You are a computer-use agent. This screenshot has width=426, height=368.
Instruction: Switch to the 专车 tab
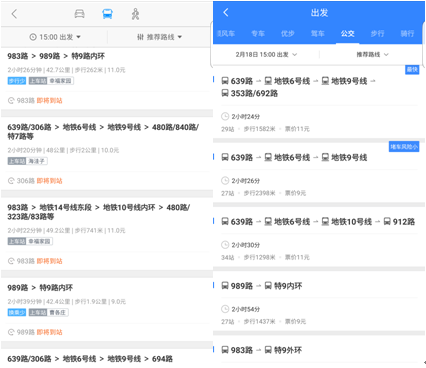pos(258,33)
